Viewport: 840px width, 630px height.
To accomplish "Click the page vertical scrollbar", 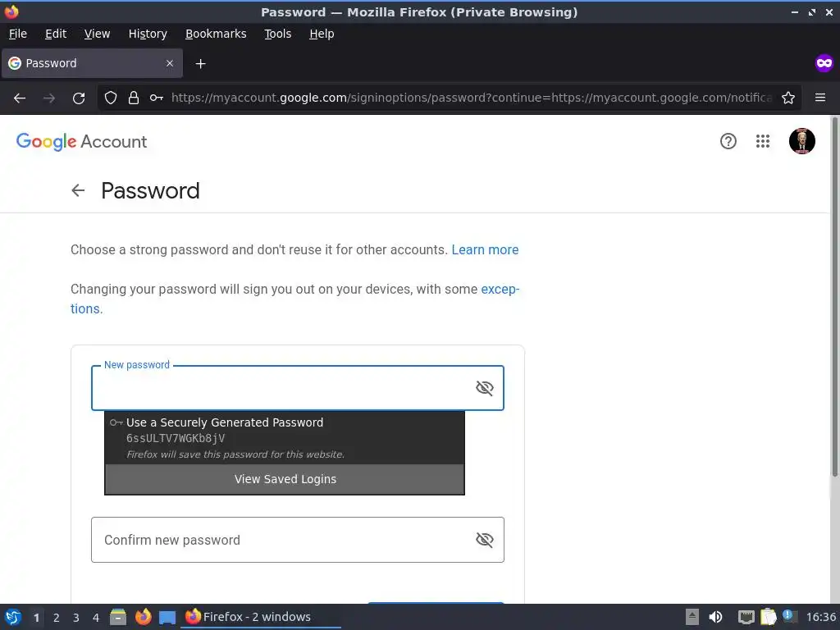I will pos(834,296).
